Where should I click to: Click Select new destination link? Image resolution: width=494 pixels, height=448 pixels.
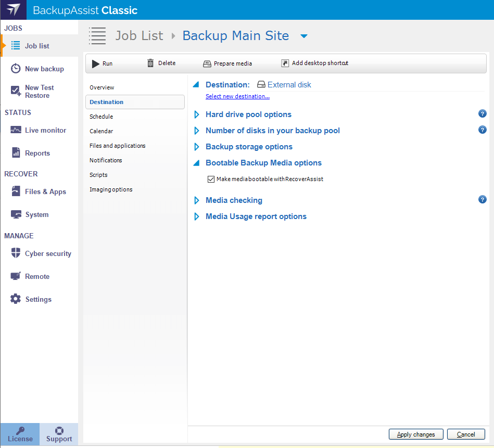click(237, 96)
